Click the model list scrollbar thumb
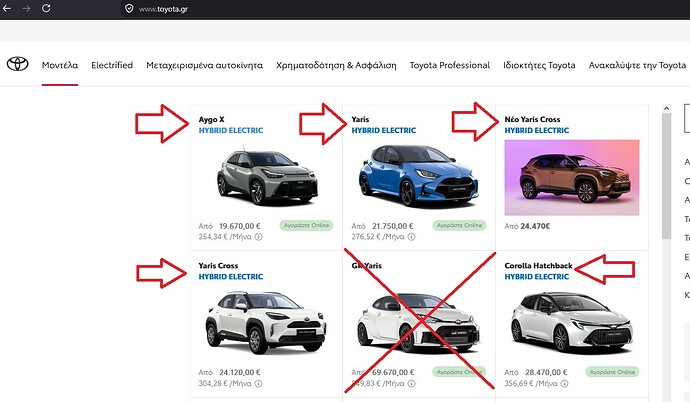Screen dimensions: 690x402 click(666, 176)
